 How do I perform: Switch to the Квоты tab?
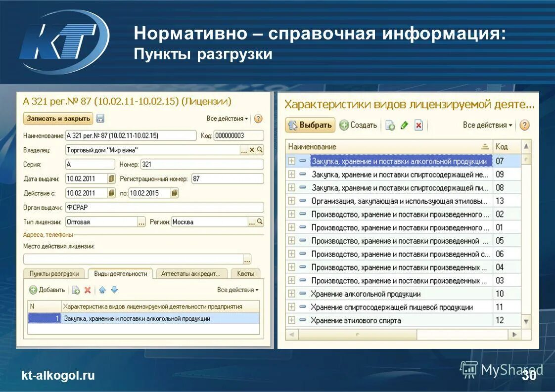(247, 273)
